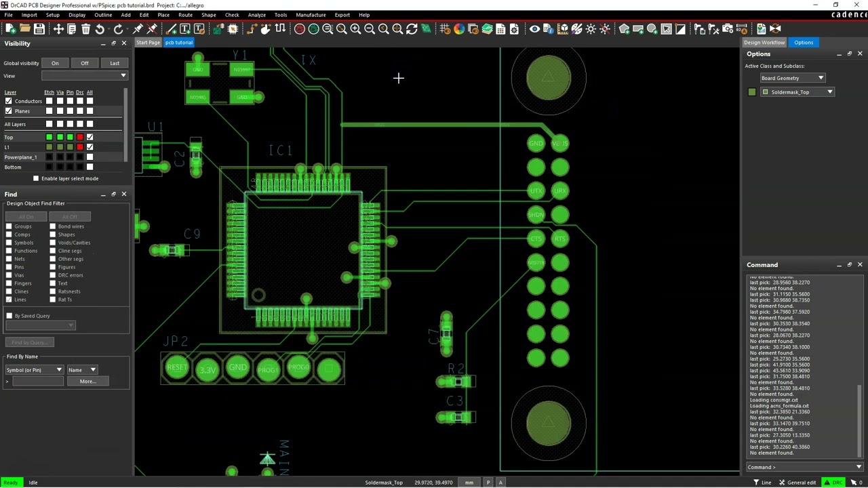868x488 pixels.
Task: Click the Save disk icon
Action: 39,29
